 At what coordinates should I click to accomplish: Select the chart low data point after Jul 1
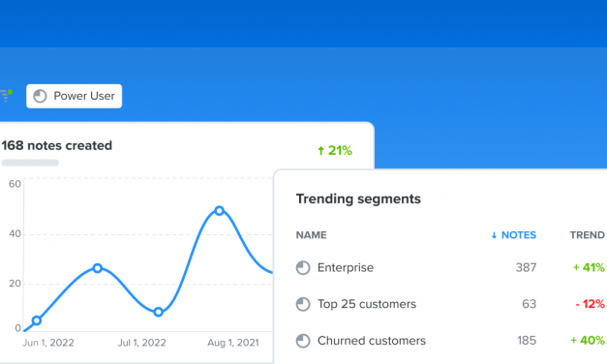[158, 312]
